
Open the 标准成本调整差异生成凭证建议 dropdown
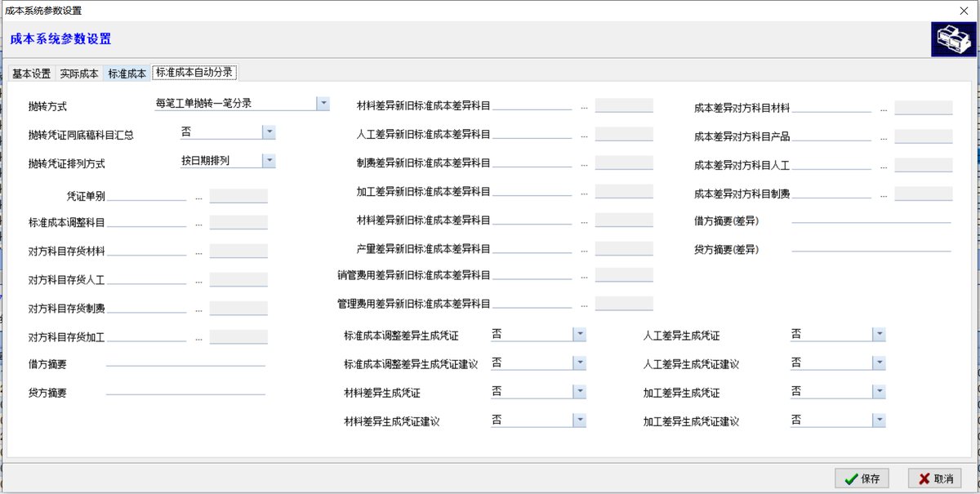[579, 363]
